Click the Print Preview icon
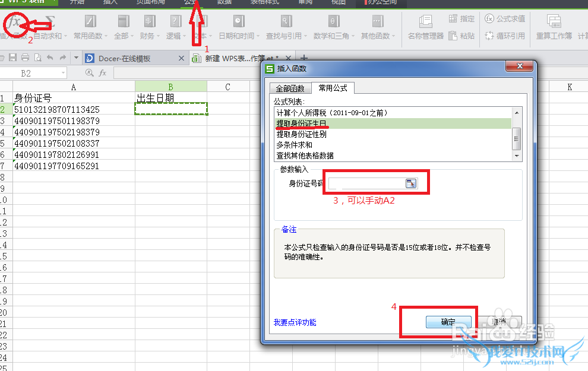 pyautogui.click(x=38, y=58)
